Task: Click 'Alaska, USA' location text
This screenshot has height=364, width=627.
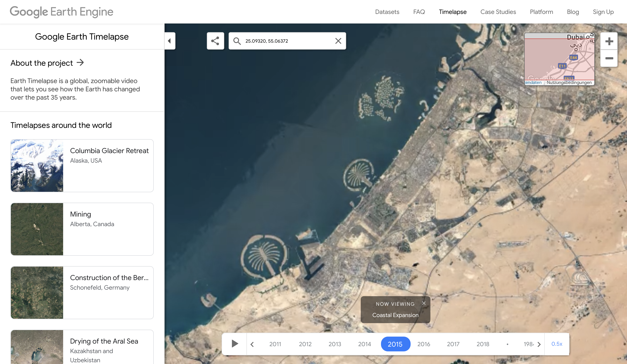Action: point(86,160)
